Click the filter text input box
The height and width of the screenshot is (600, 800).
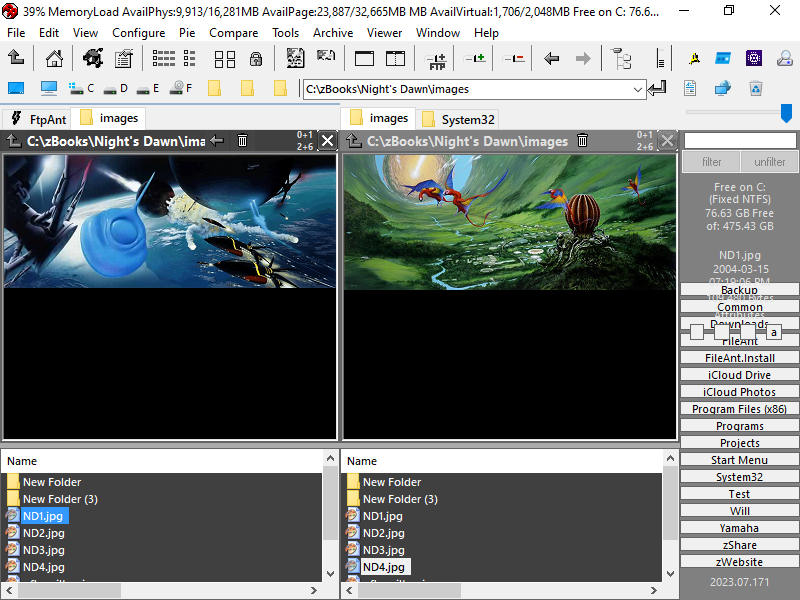point(740,140)
